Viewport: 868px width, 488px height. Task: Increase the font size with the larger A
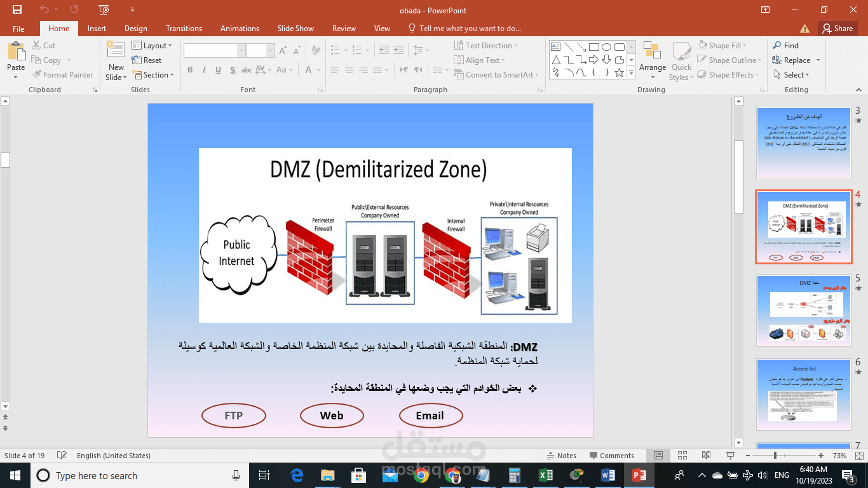pos(283,51)
